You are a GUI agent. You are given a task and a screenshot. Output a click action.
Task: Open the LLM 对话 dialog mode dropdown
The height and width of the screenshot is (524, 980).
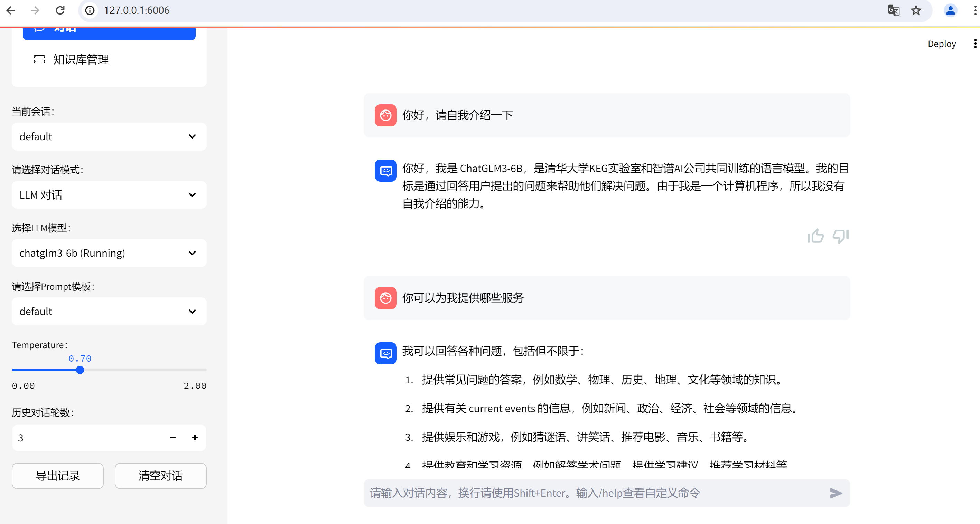coord(109,195)
